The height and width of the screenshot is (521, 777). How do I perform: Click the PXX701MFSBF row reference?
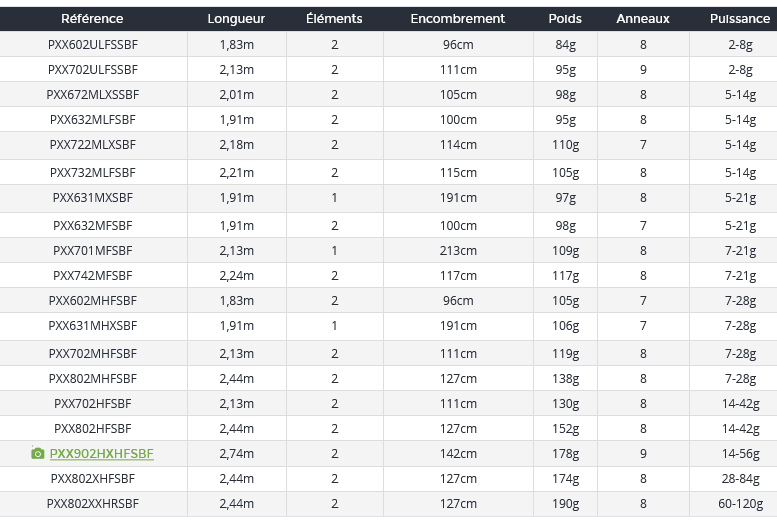coord(93,251)
